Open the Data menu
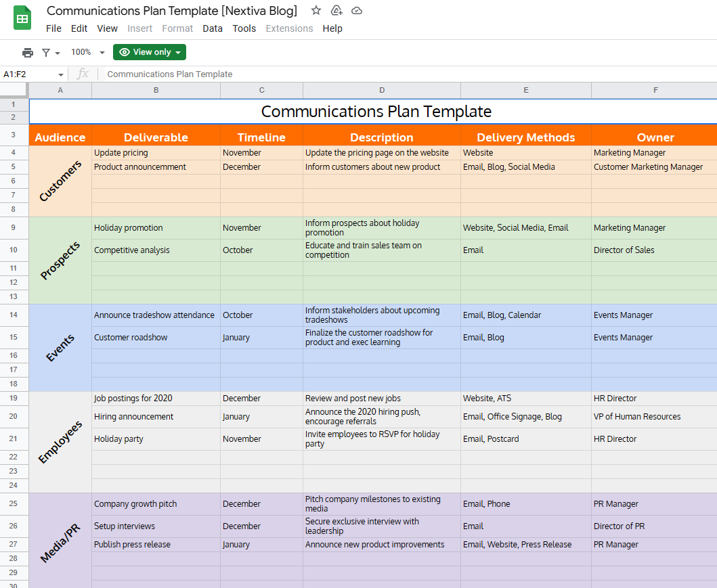 [x=212, y=28]
